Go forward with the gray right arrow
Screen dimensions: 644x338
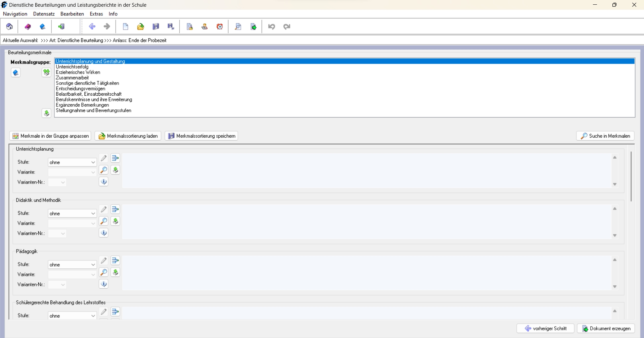107,27
